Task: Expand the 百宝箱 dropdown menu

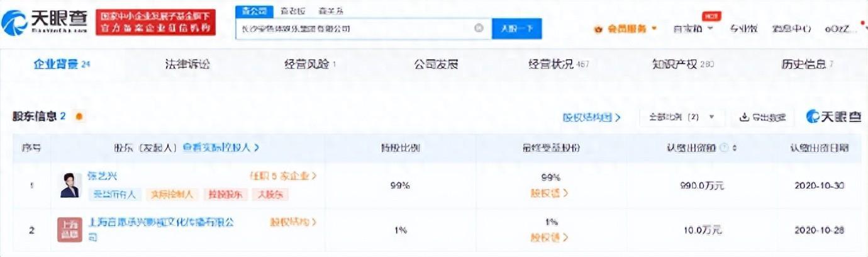Action: pos(693,28)
